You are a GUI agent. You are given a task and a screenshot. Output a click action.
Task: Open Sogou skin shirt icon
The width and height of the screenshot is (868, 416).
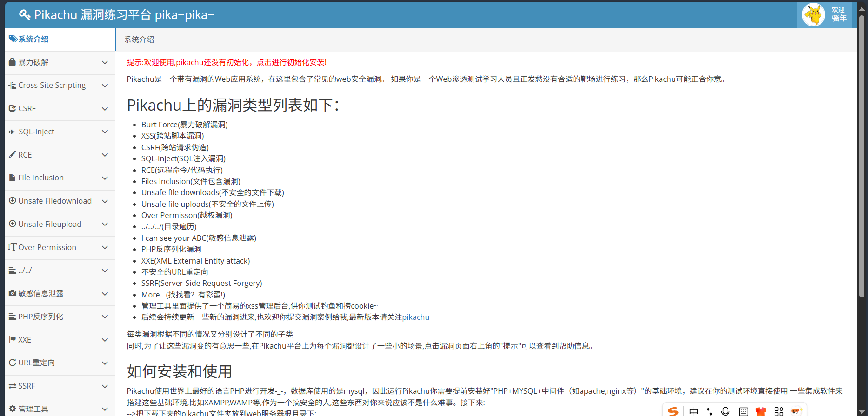(761, 411)
